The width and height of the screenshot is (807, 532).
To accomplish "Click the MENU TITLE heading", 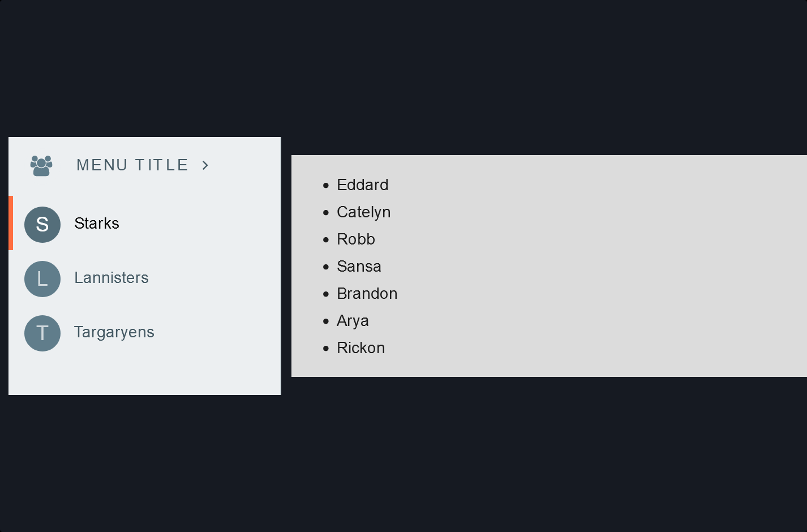I will coord(132,165).
